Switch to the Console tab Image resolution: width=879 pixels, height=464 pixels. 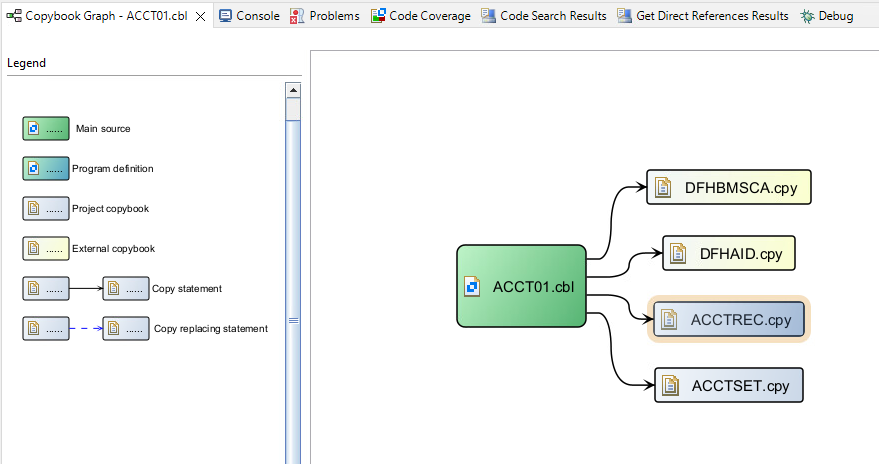point(249,16)
